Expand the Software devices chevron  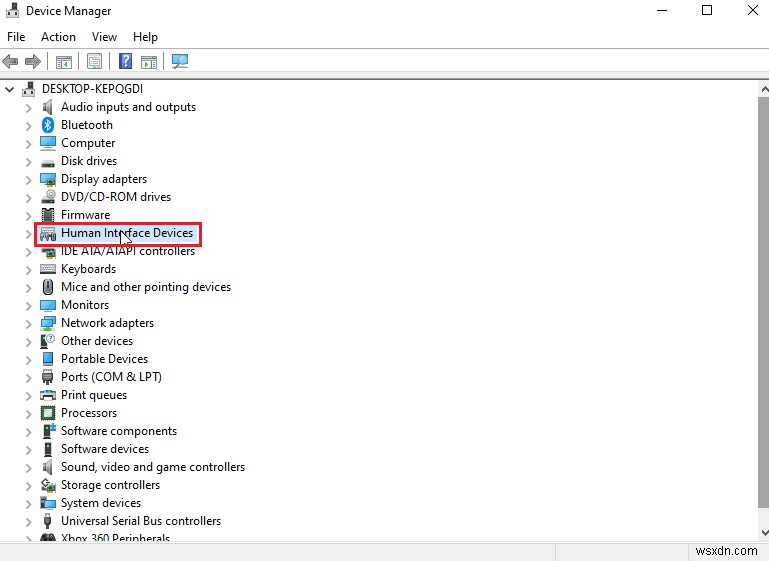point(28,450)
